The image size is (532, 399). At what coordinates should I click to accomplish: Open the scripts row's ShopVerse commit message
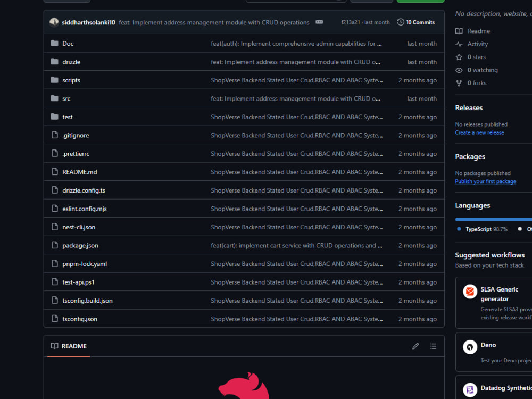pyautogui.click(x=296, y=80)
